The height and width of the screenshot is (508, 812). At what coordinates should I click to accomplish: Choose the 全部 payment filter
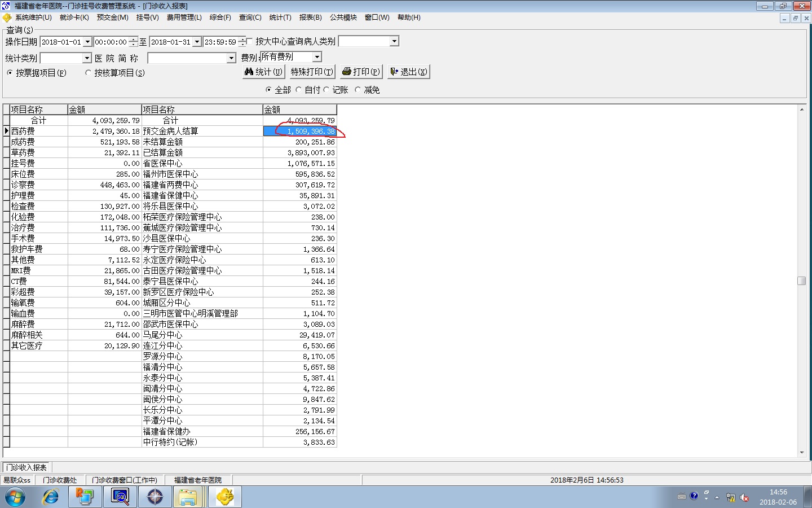pos(268,90)
